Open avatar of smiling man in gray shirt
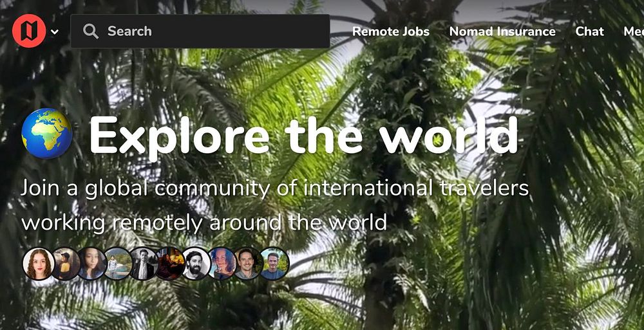 tap(247, 264)
